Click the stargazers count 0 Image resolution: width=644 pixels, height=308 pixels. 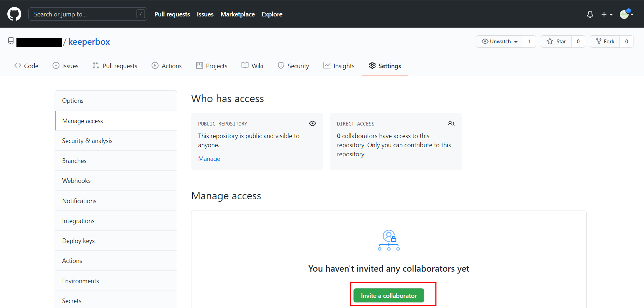578,41
